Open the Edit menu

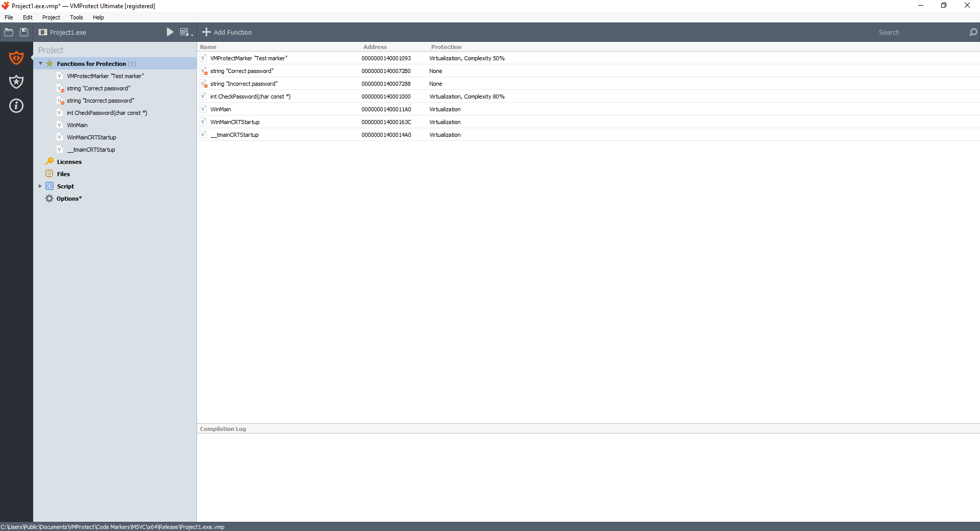[x=28, y=17]
